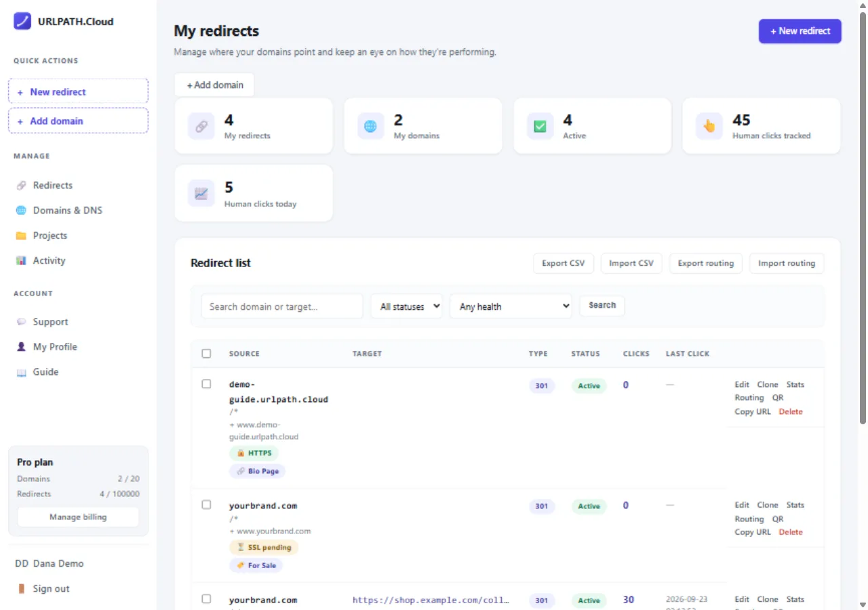Click the HTTPS lock badge
This screenshot has height=610, width=868.
pos(254,453)
